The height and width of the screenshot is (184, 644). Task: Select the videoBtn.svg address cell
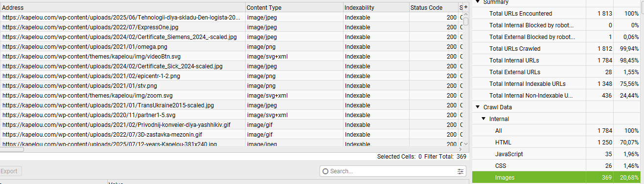122,56
